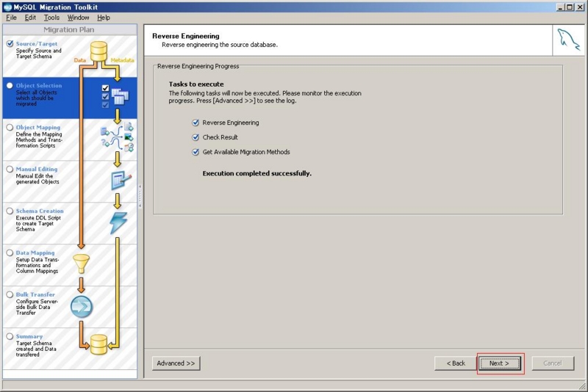Proceed with the Next > button
The width and height of the screenshot is (588, 392).
click(499, 363)
